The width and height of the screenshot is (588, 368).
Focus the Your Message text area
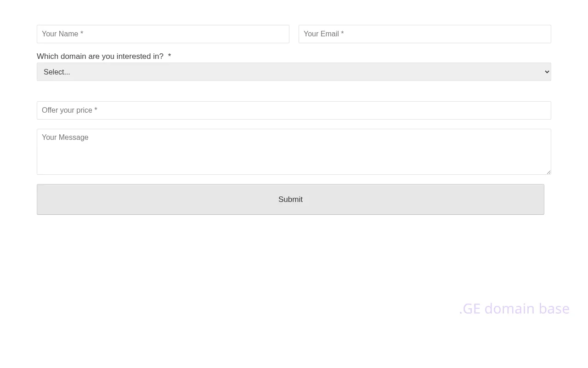[294, 152]
